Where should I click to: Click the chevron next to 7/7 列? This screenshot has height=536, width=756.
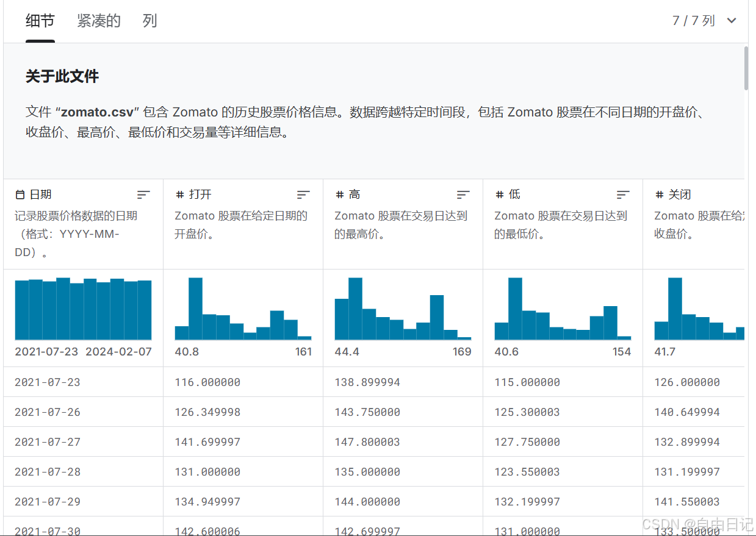point(731,20)
